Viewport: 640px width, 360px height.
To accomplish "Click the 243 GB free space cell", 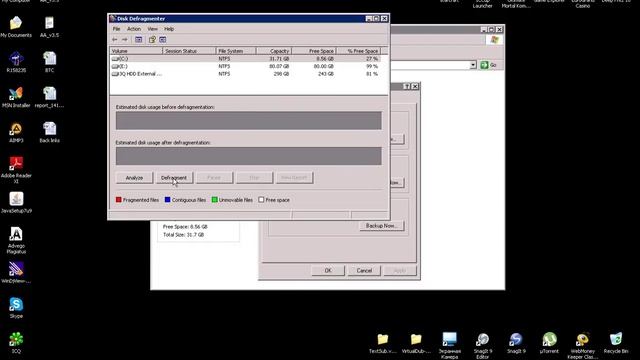I will [326, 74].
